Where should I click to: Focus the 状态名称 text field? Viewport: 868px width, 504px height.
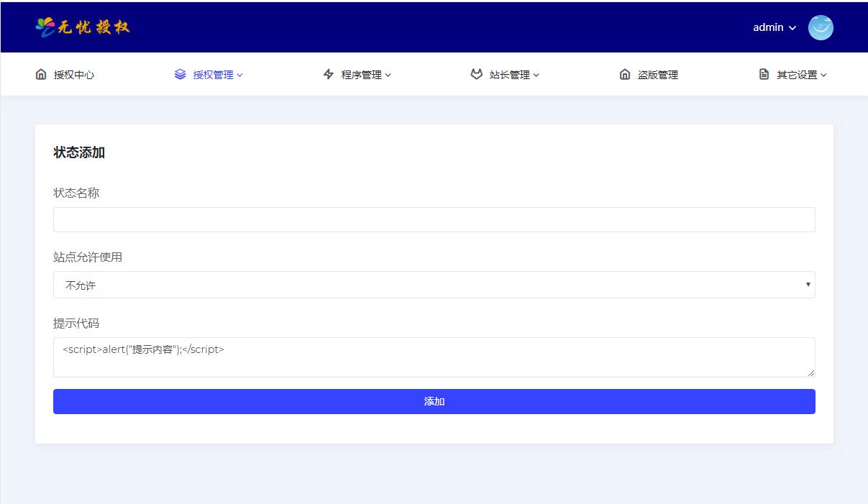click(434, 219)
